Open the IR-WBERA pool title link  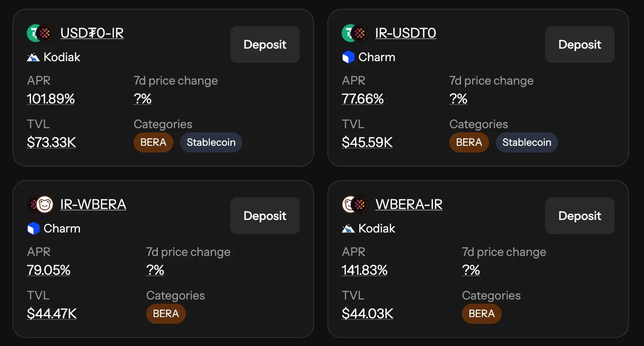(x=93, y=204)
